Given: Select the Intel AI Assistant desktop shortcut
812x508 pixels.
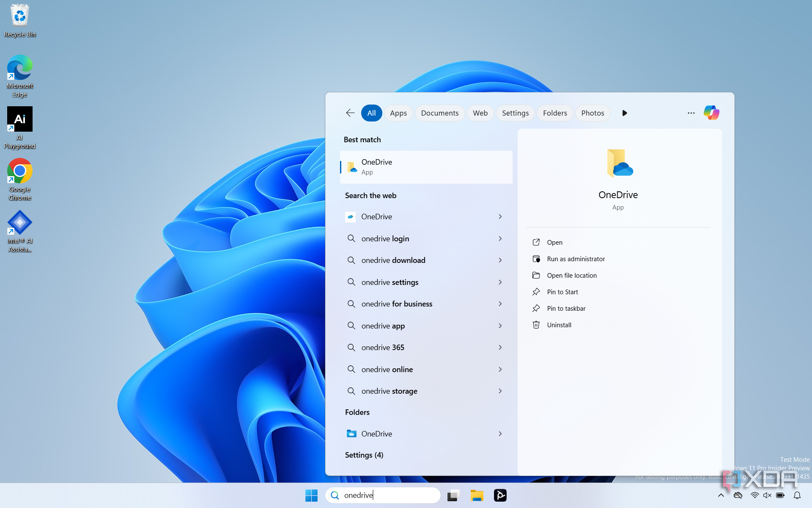Looking at the screenshot, I should pyautogui.click(x=20, y=232).
